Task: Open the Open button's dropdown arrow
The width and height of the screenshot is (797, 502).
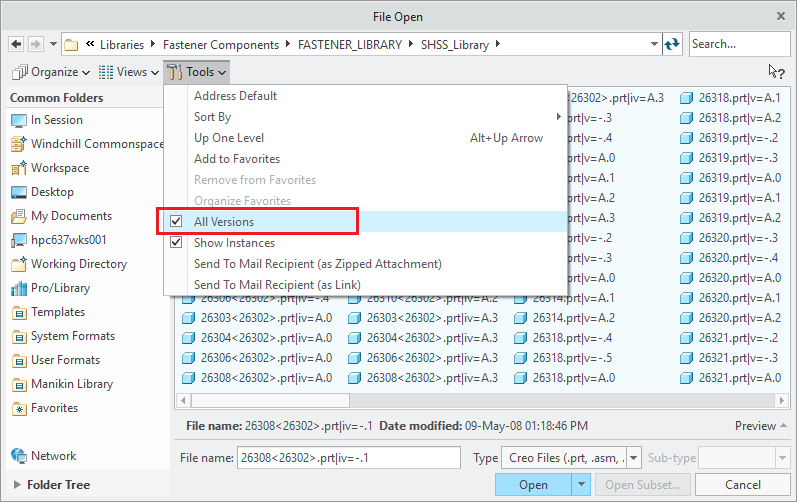Action: click(x=581, y=485)
